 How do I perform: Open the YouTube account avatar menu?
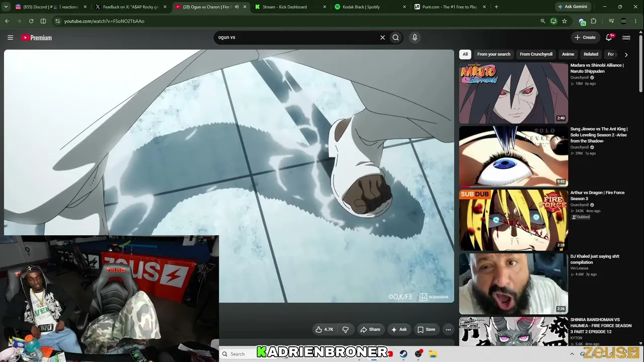(x=626, y=37)
